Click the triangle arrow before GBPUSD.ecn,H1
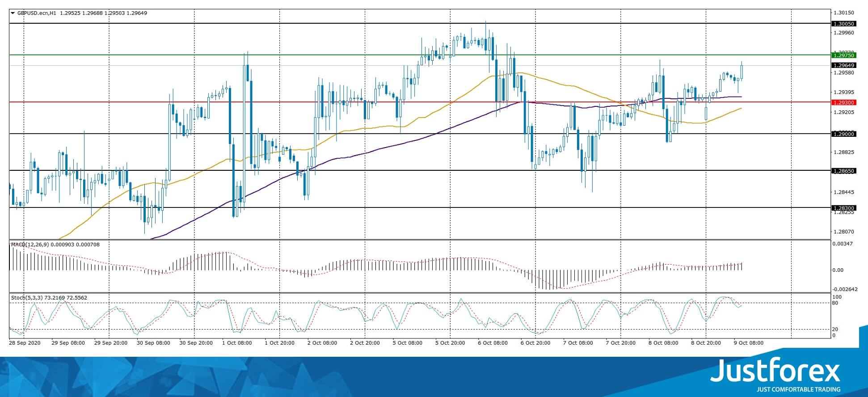 [x=13, y=13]
